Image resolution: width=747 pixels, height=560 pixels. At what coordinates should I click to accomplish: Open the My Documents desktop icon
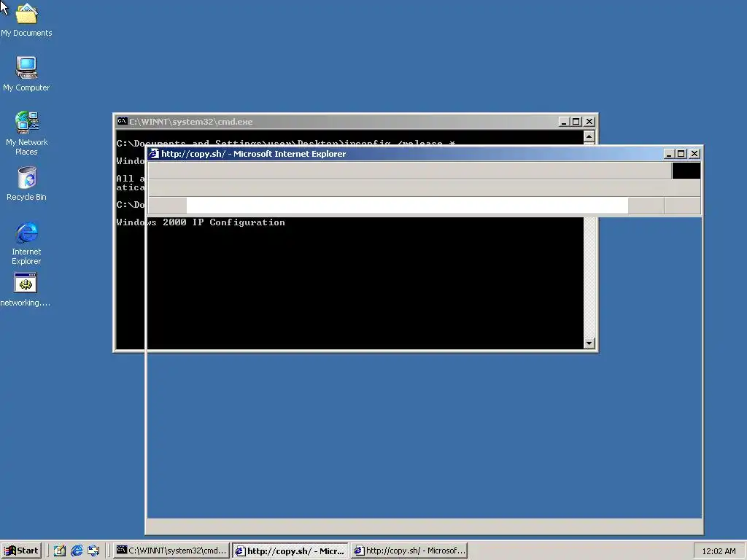click(x=26, y=20)
